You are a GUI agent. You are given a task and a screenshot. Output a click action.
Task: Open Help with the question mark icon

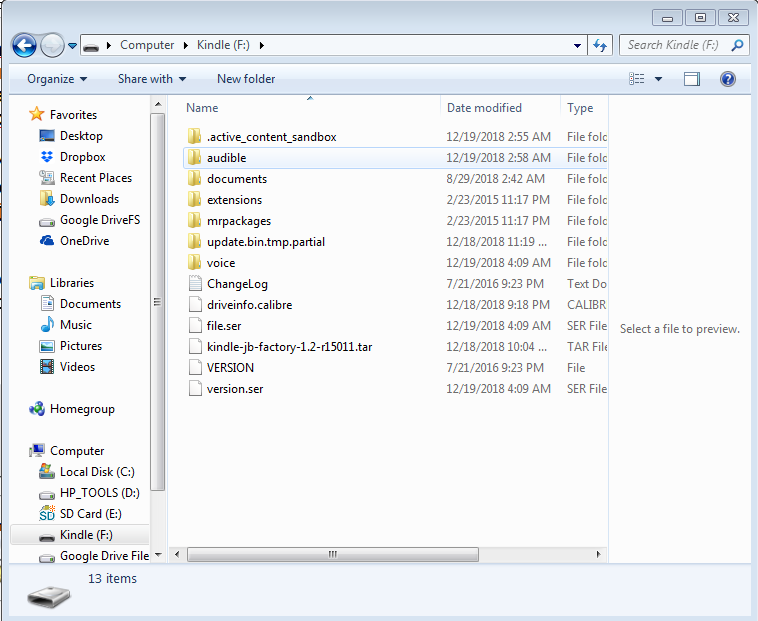(x=728, y=79)
